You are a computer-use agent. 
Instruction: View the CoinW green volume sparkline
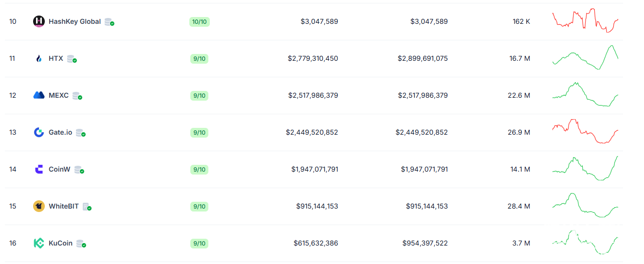(585, 168)
